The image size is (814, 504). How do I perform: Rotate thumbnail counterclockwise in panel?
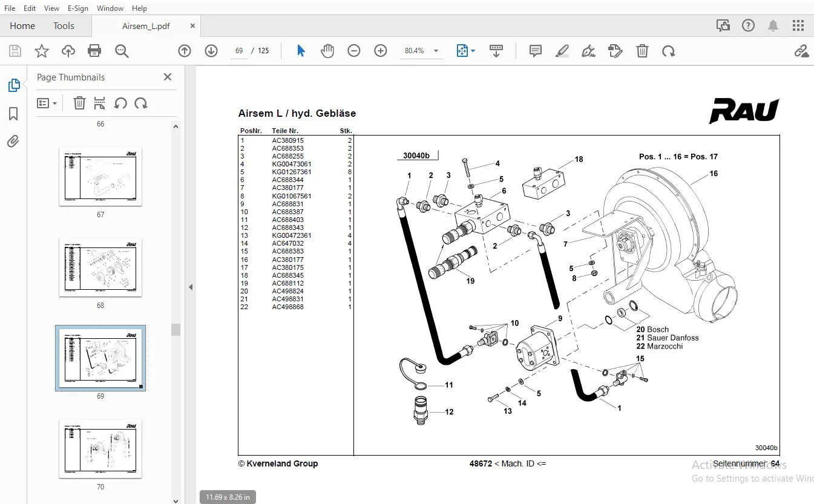click(120, 103)
